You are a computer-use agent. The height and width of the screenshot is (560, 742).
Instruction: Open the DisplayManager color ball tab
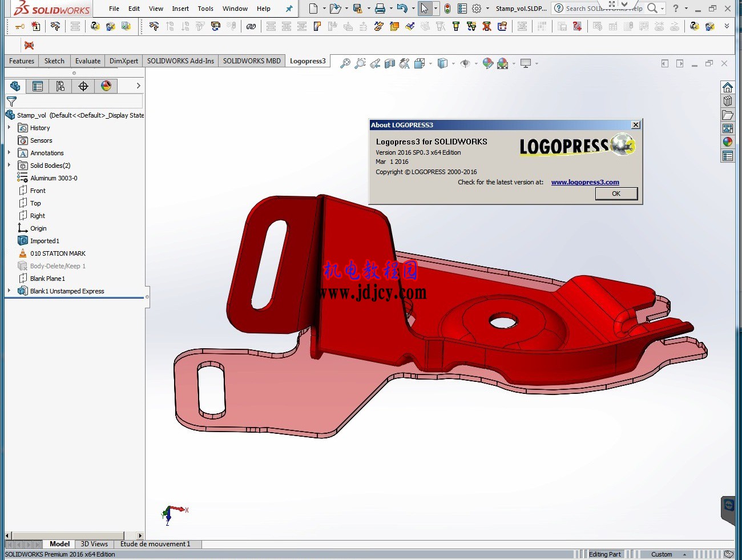(106, 86)
